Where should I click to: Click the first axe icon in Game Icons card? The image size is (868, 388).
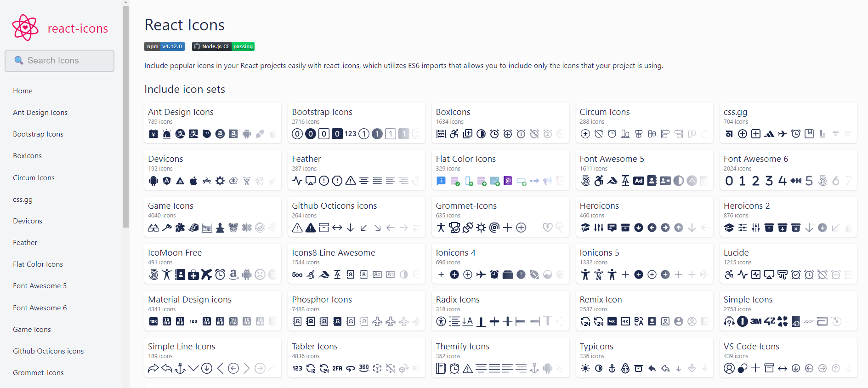click(x=167, y=228)
